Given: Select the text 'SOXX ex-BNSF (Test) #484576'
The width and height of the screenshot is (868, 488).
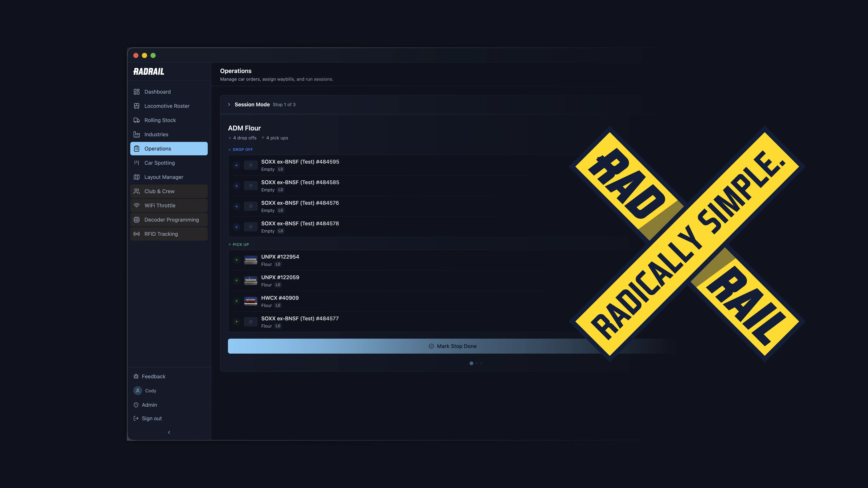Looking at the screenshot, I should [300, 203].
